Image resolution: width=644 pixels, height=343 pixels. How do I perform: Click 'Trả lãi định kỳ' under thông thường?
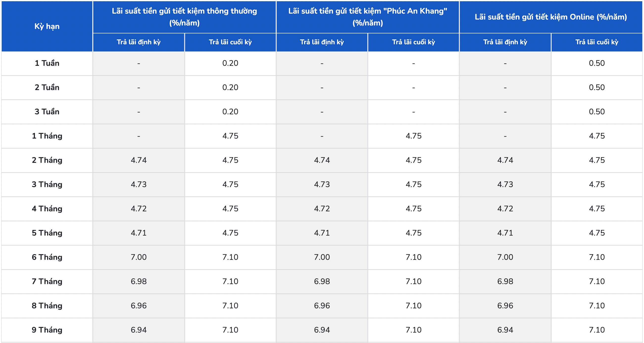(139, 42)
